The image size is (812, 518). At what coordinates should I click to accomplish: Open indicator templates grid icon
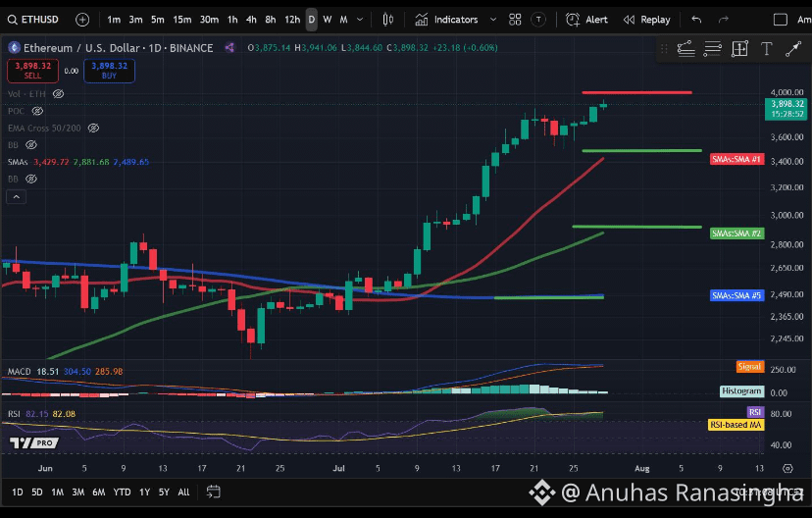(x=515, y=20)
